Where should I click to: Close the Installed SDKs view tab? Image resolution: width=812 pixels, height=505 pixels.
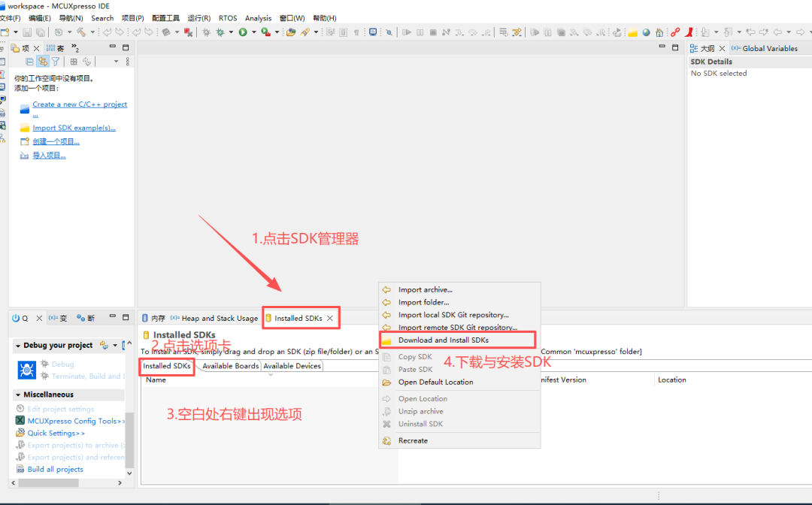330,318
